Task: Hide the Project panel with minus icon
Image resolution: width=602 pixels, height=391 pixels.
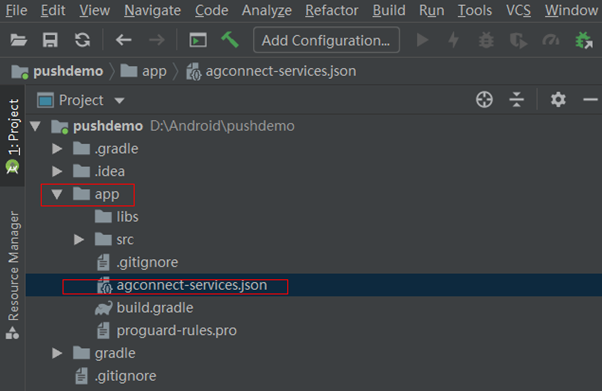Action: (x=590, y=100)
